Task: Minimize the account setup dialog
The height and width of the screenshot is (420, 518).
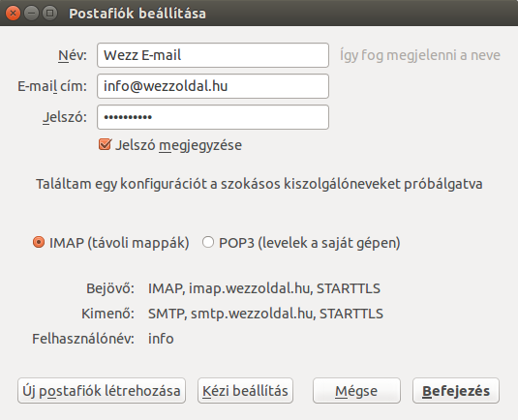Action: 31,14
